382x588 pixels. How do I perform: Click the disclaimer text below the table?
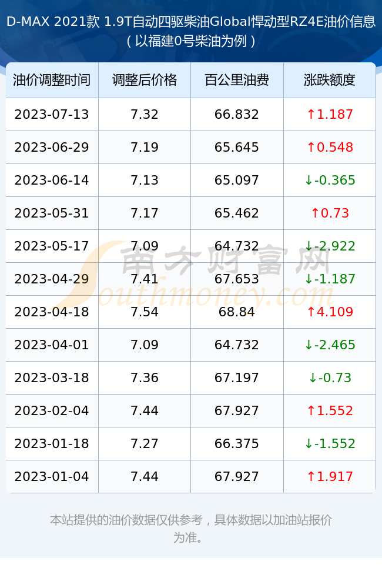point(191,529)
